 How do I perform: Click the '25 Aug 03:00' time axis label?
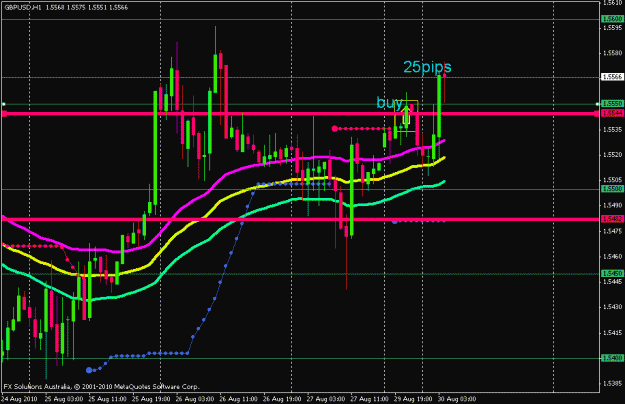64,399
